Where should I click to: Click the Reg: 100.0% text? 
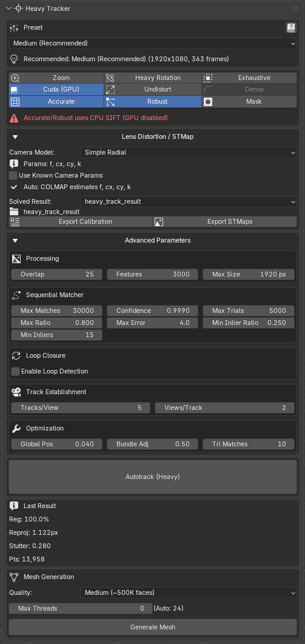[29, 519]
